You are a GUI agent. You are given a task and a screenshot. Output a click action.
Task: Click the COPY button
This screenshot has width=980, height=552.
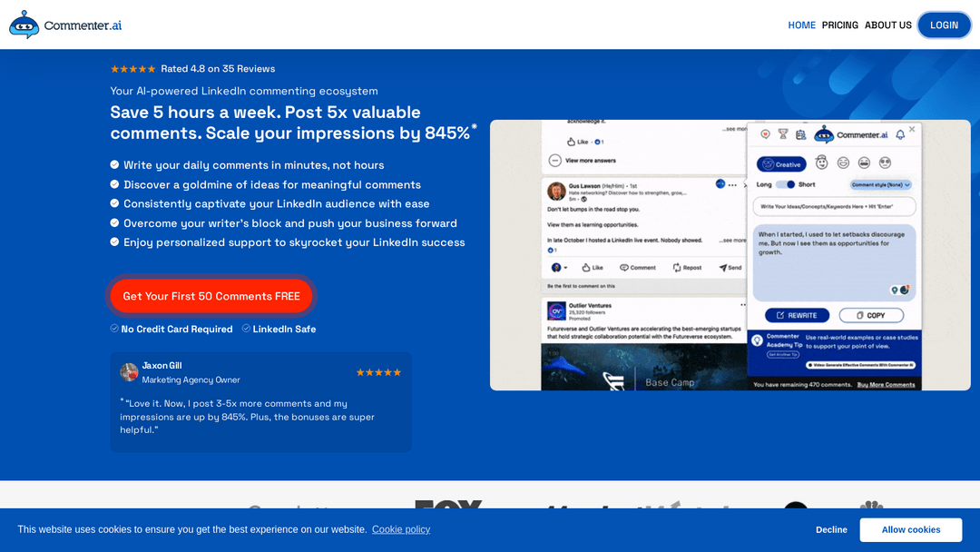[870, 315]
